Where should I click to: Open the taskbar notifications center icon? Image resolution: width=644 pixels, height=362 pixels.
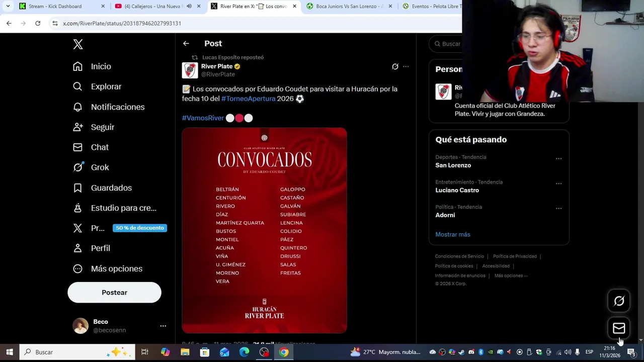coord(631,352)
